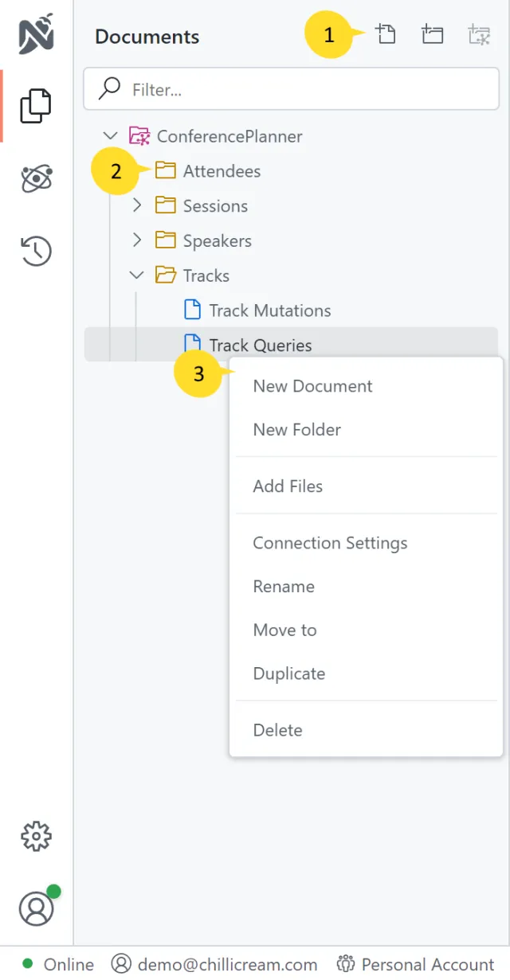Screen dimensions: 510x980
Task: Open the Track Mutations document
Action: point(269,310)
